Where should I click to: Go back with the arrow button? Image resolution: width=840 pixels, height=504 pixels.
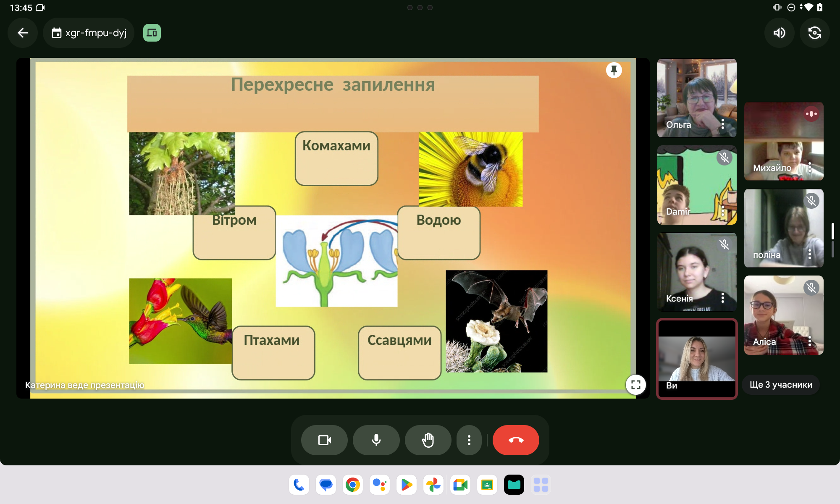23,33
